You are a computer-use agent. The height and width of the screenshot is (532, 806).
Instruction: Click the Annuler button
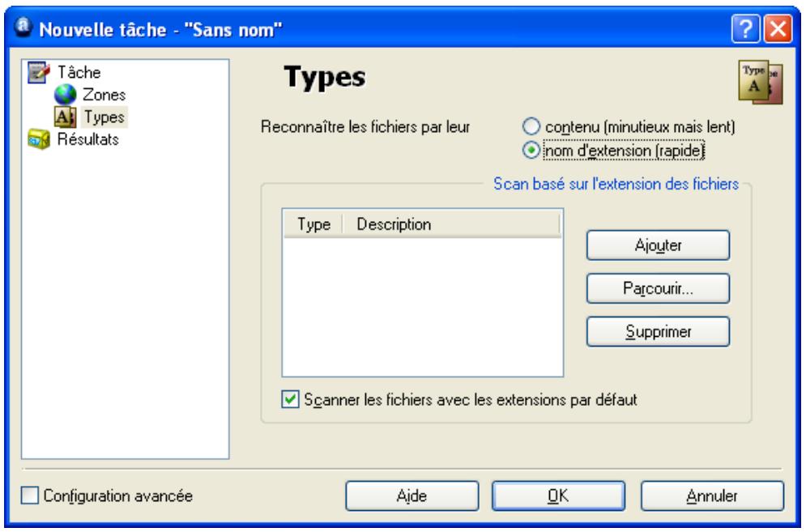point(712,496)
